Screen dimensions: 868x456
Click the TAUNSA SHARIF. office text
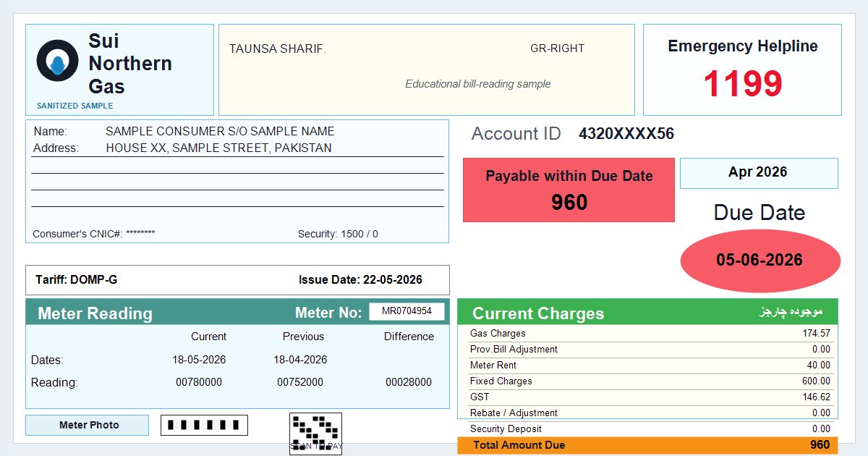pos(278,49)
